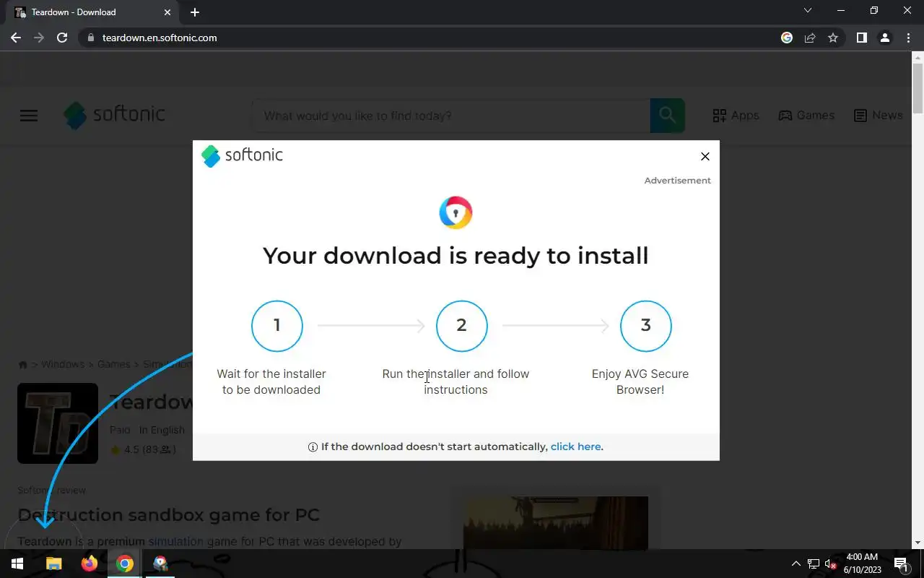Click 'Enjoy AVG Secure Browser!' text

[640, 381]
